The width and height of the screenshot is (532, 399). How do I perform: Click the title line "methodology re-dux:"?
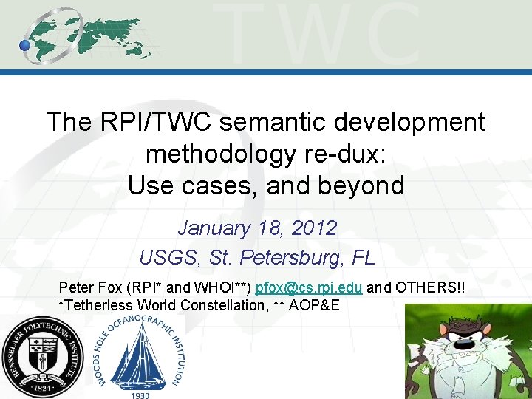tap(266, 154)
